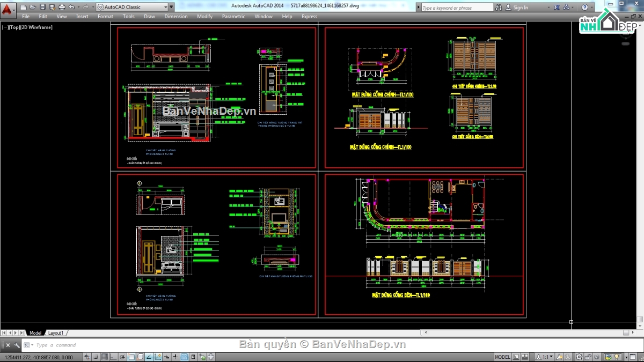This screenshot has width=644, height=362.
Task: Undo the last action via the Undo arrow
Action: pyautogui.click(x=71, y=8)
